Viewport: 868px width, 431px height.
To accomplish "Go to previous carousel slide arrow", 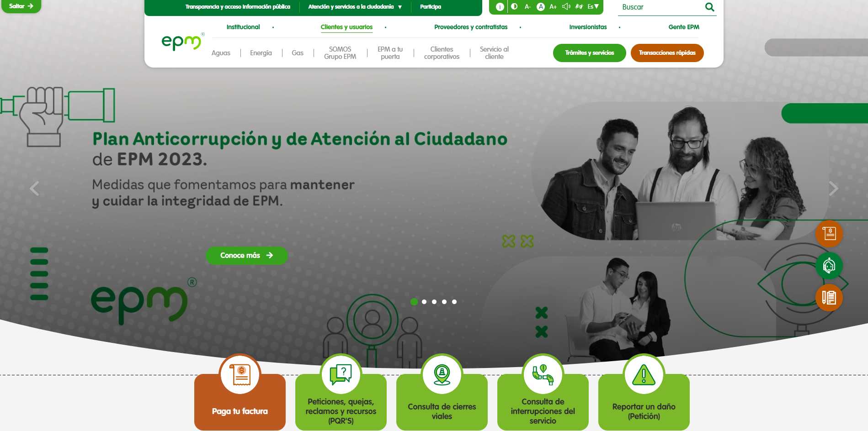I will pos(34,188).
